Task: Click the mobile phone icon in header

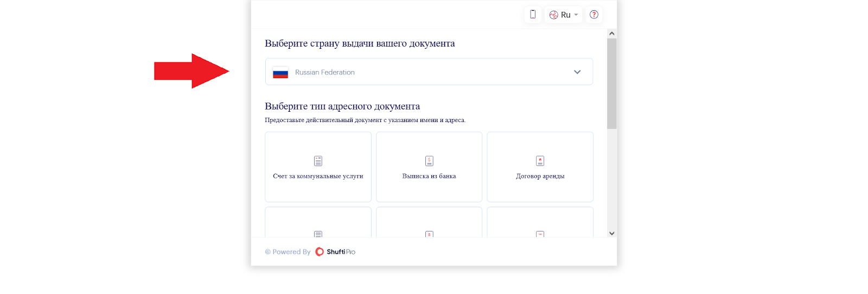Action: pos(533,15)
